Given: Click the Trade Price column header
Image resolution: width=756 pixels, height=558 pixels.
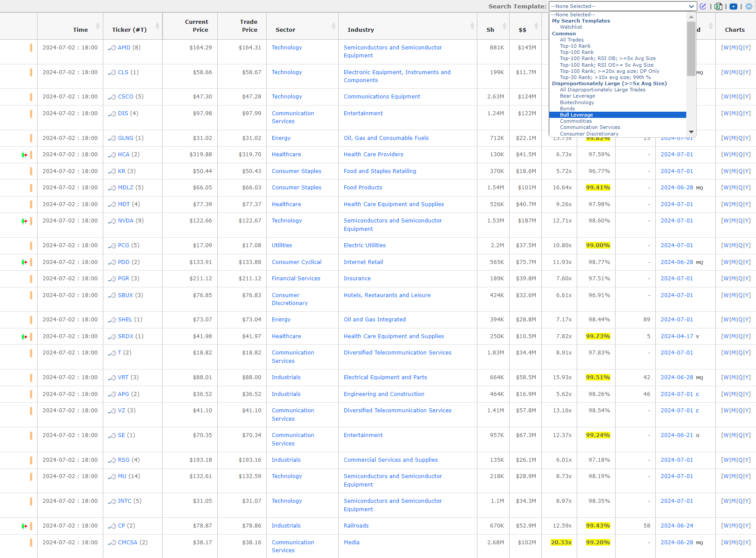Looking at the screenshot, I should [x=249, y=26].
